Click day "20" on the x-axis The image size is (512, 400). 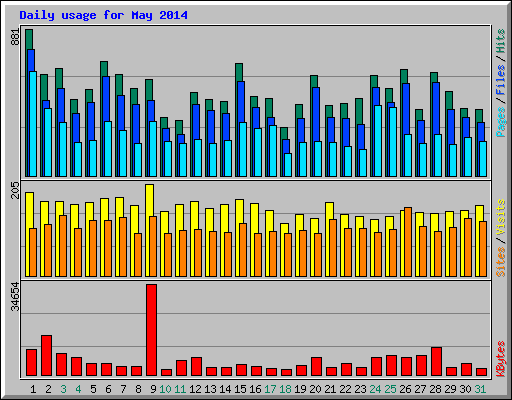(315, 389)
